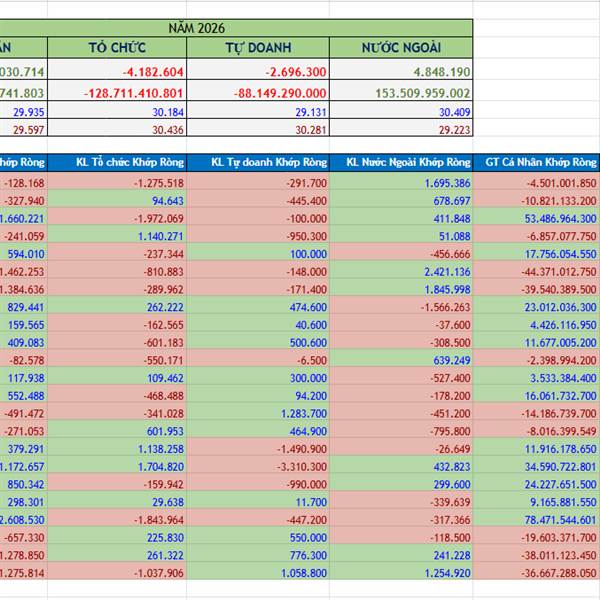Select cell -990.000
This screenshot has width=600, height=600.
tap(258, 483)
